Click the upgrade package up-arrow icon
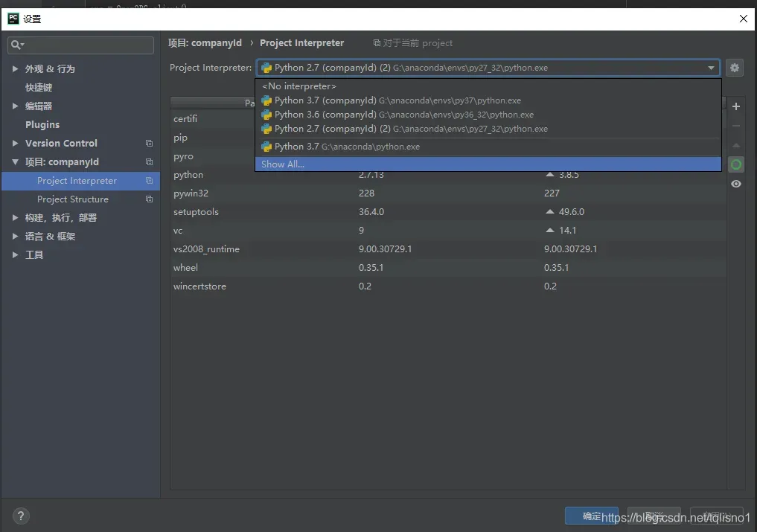Viewport: 757px width, 532px height. pyautogui.click(x=735, y=145)
